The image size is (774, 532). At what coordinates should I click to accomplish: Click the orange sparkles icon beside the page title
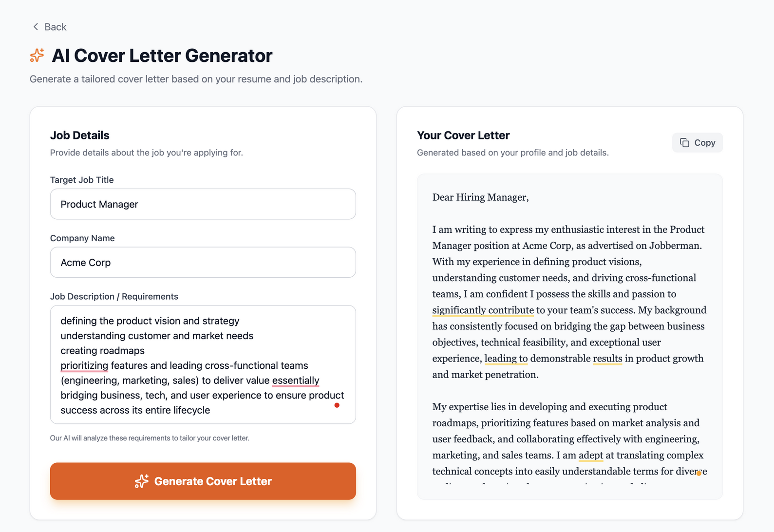coord(36,56)
